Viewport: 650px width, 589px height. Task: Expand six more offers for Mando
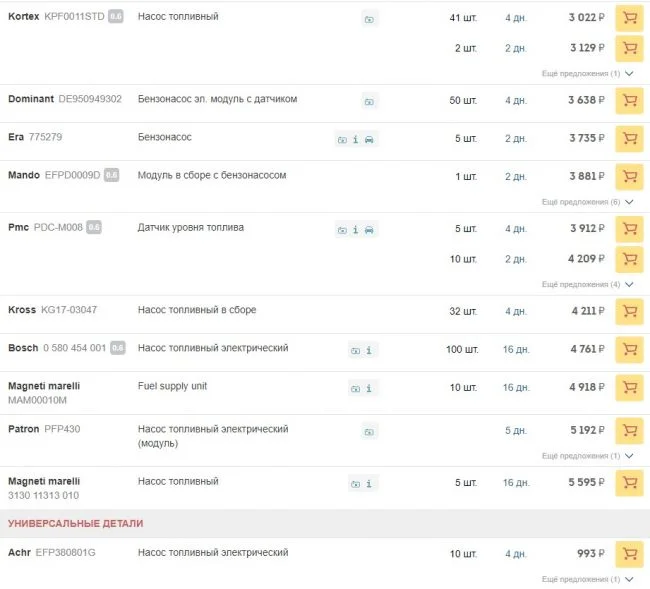[x=587, y=202]
